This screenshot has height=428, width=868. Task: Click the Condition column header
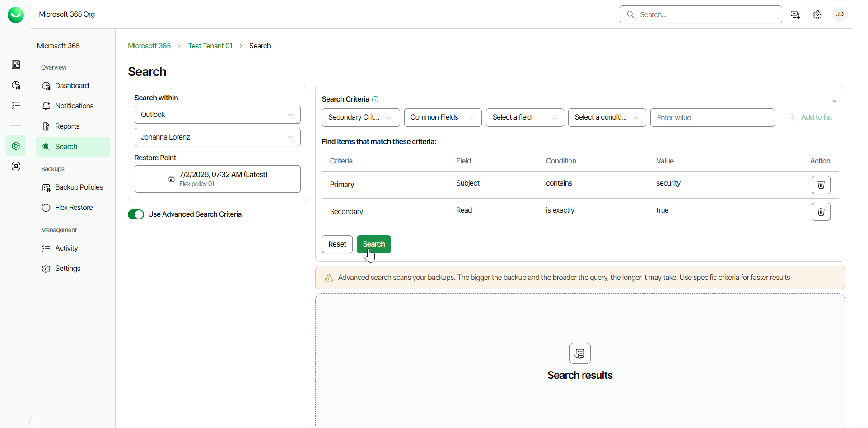[x=561, y=161]
